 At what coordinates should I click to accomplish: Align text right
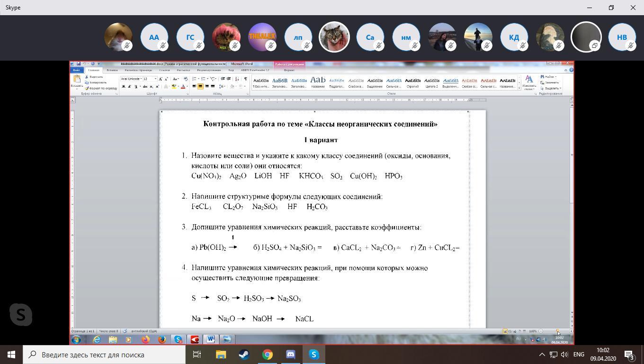tap(206, 86)
